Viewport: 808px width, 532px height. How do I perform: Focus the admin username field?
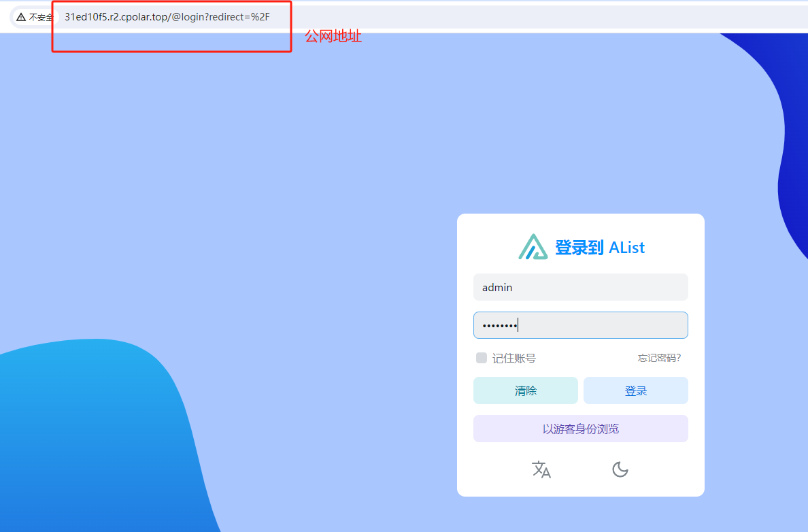581,287
